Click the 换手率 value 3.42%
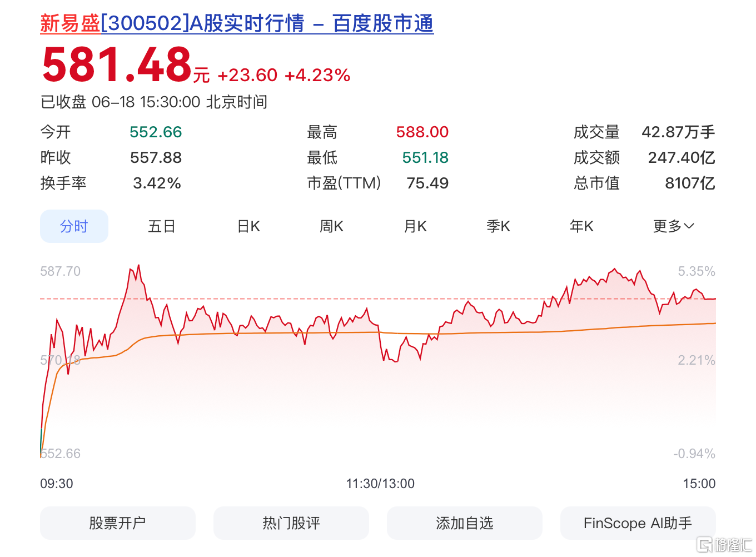The image size is (756, 557). [157, 183]
